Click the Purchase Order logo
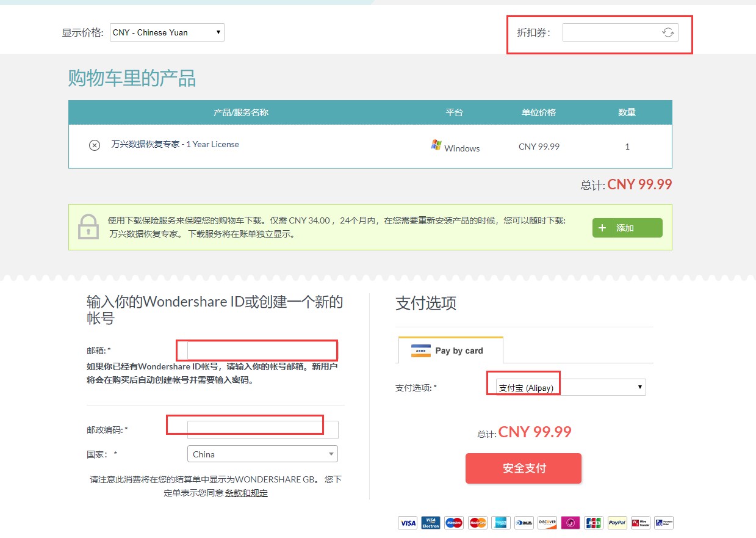Image resolution: width=756 pixels, height=538 pixels. [664, 523]
